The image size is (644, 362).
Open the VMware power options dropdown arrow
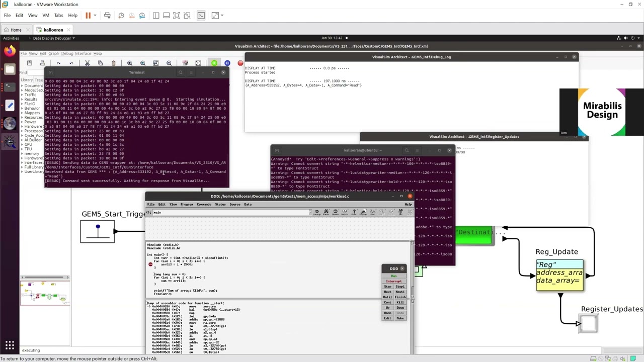click(x=95, y=16)
